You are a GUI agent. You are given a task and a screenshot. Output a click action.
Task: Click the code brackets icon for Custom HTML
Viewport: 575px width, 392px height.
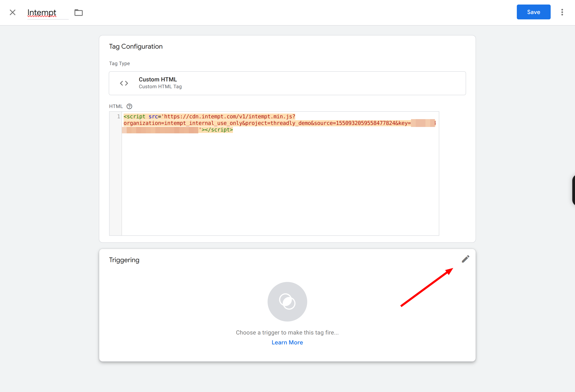(124, 83)
